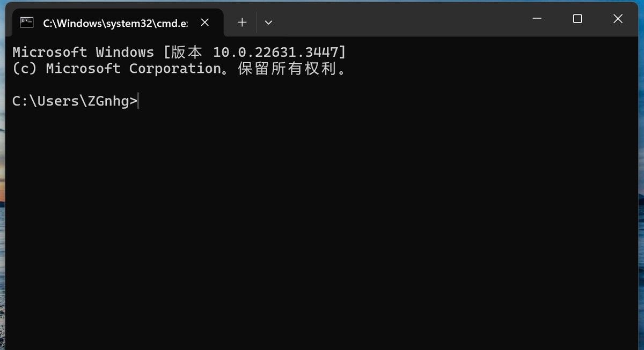The height and width of the screenshot is (350, 644).
Task: Click the word "Windows" in first line
Action: tap(125, 53)
